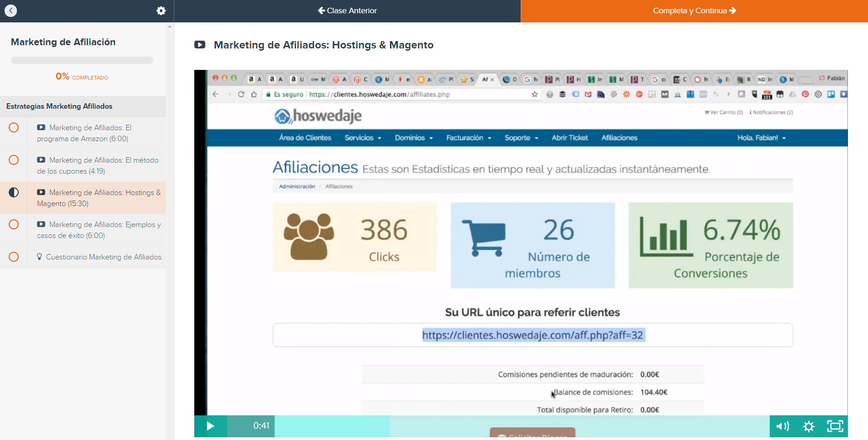Toggle half-filled circle for Hostings & Magento
This screenshot has width=868, height=440.
pos(14,192)
